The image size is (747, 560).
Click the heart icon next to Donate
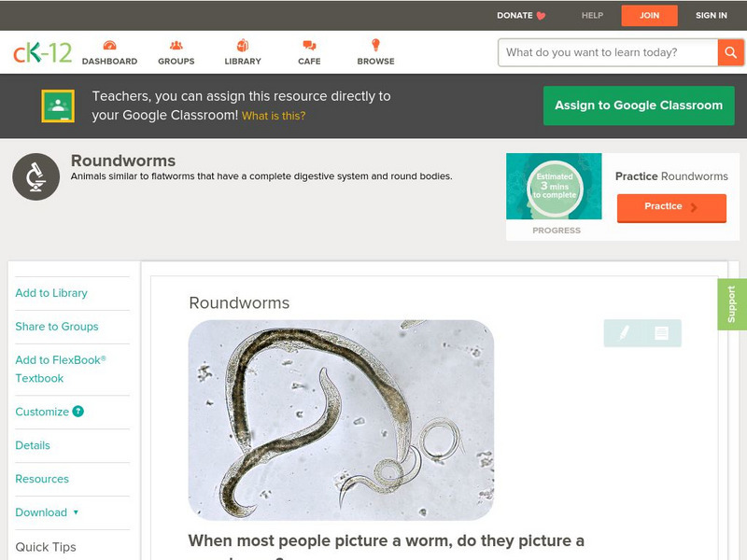539,15
